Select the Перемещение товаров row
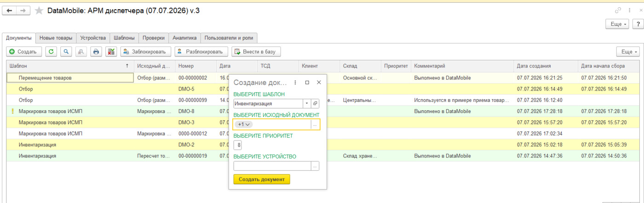This screenshot has height=203, width=644. pos(323,78)
